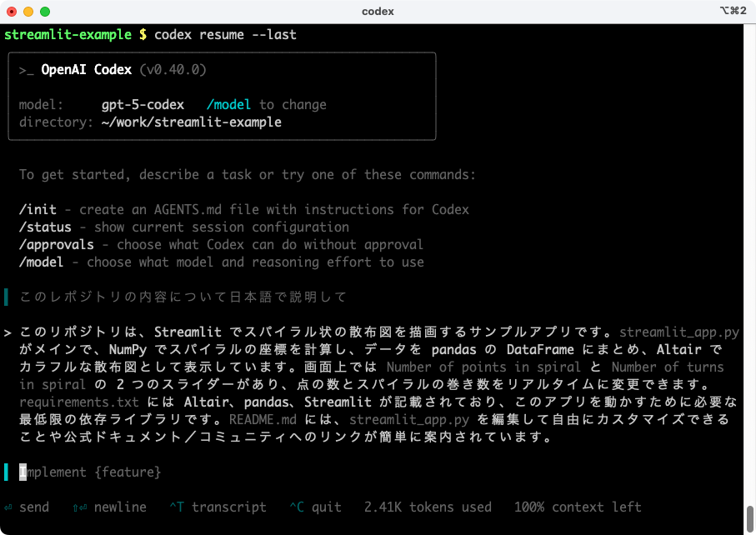Click the 'gpt-5-codex' model name

[143, 105]
